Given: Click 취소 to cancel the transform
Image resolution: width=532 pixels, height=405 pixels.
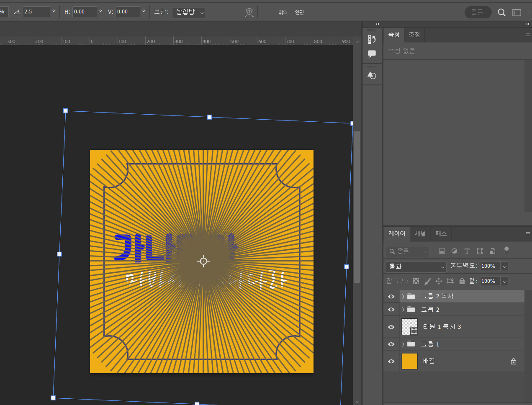Looking at the screenshot, I should pyautogui.click(x=283, y=13).
